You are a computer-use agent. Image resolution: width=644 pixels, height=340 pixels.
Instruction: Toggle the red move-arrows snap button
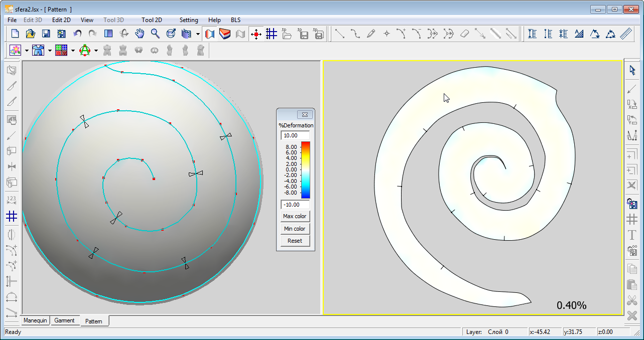pos(256,34)
